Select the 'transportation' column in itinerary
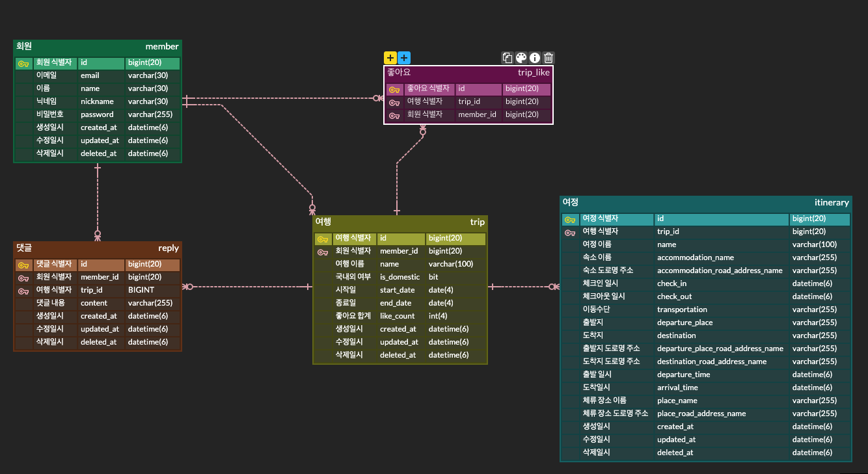Viewport: 868px width, 474px height. 682,309
